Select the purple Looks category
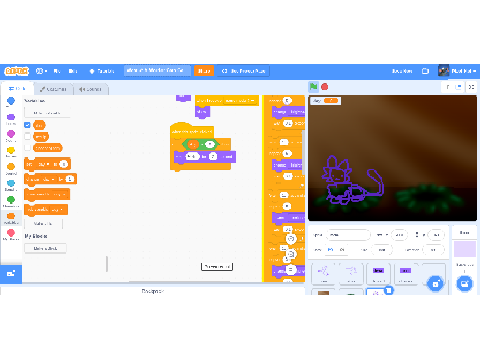The height and width of the screenshot is (360, 480). click(x=11, y=118)
